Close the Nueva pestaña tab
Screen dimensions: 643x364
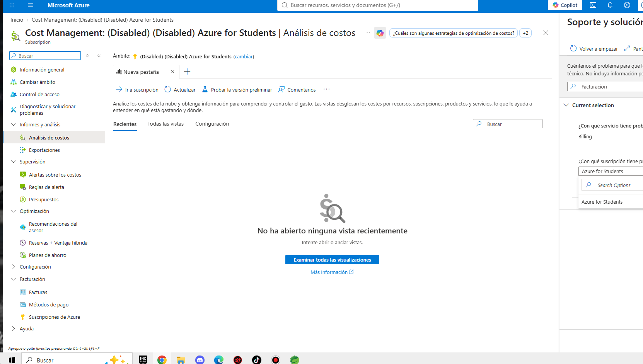[172, 72]
